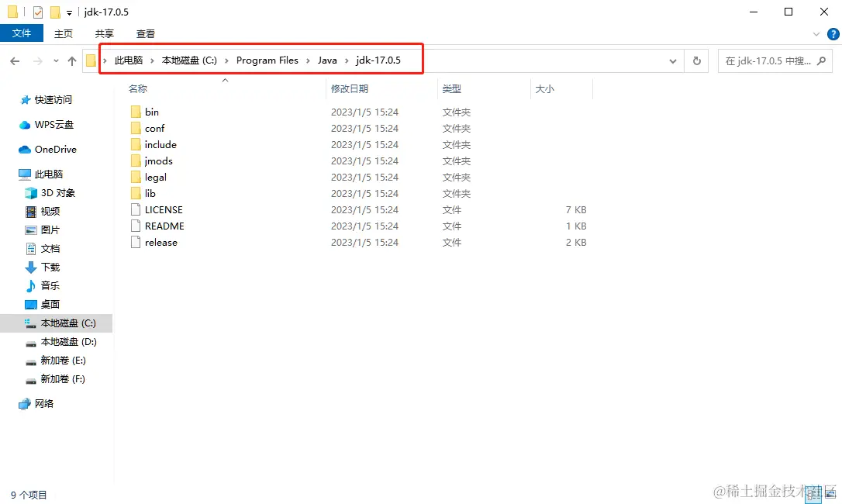Open OneDrive in navigation pane
Image resolution: width=842 pixels, height=504 pixels.
[x=55, y=150]
